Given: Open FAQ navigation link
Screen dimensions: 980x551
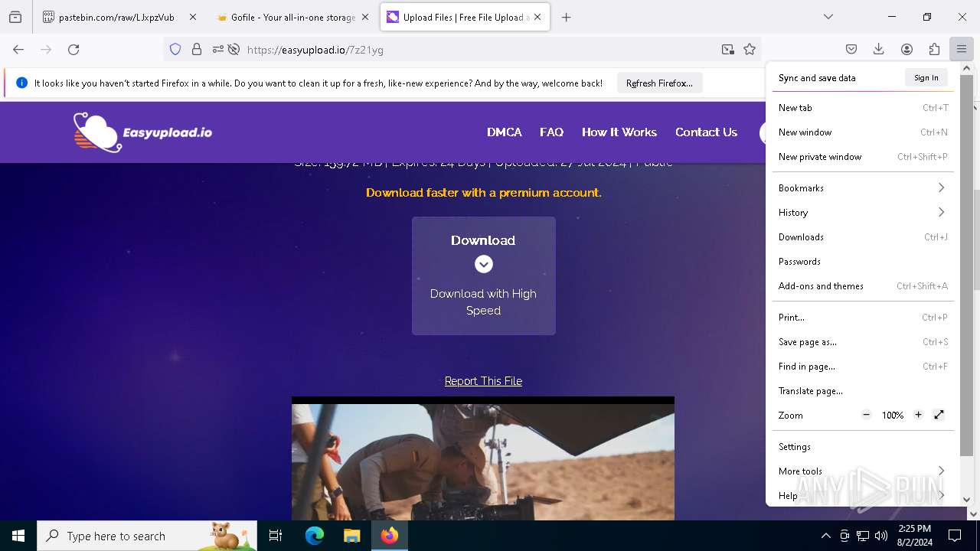Looking at the screenshot, I should 551,132.
